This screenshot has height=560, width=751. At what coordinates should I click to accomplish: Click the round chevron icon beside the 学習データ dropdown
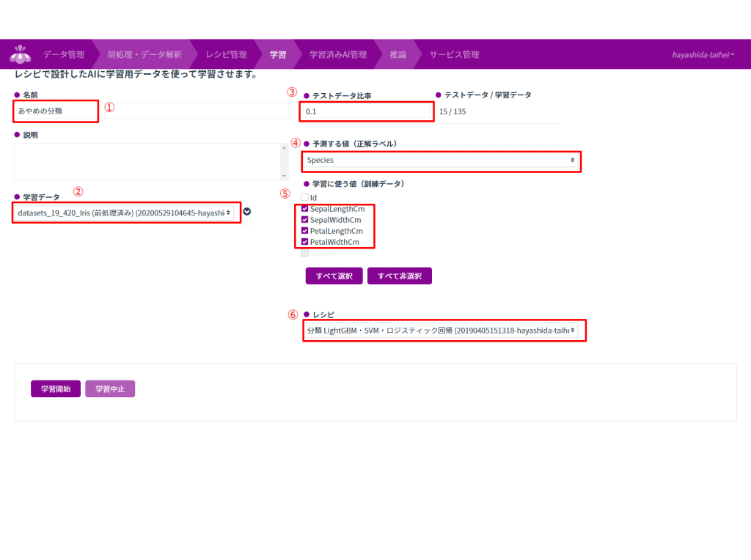[x=247, y=212]
